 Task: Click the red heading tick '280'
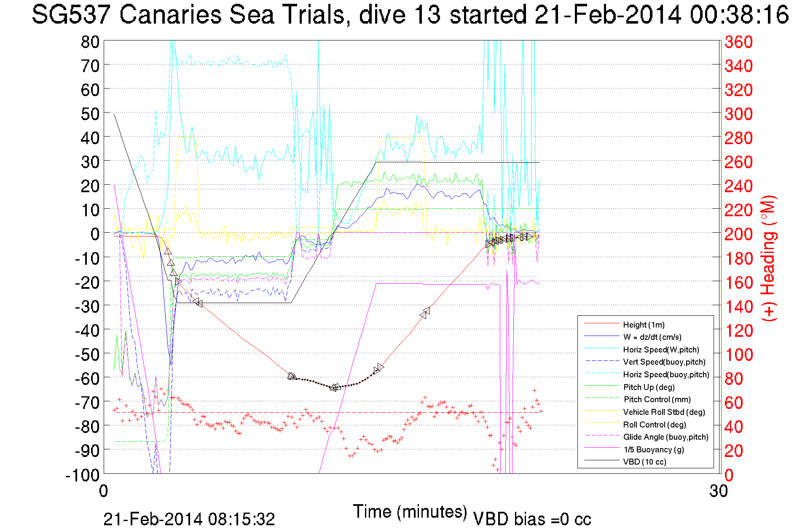738,138
